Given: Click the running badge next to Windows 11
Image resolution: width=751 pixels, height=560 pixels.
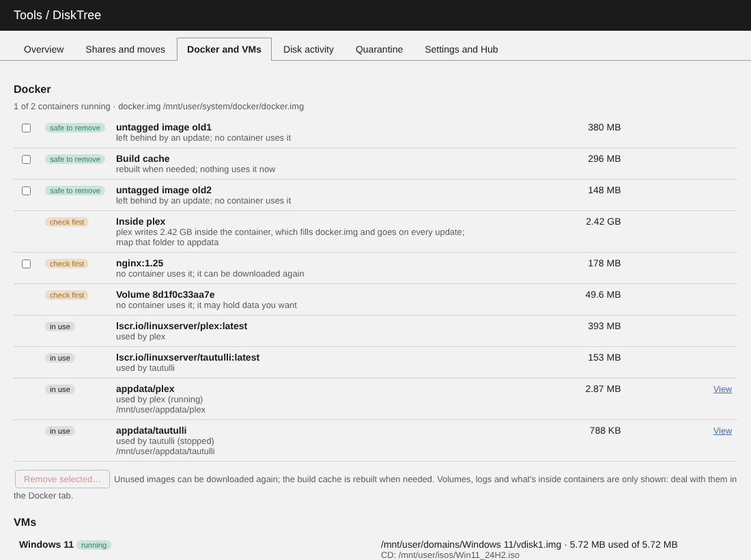Looking at the screenshot, I should pyautogui.click(x=94, y=545).
